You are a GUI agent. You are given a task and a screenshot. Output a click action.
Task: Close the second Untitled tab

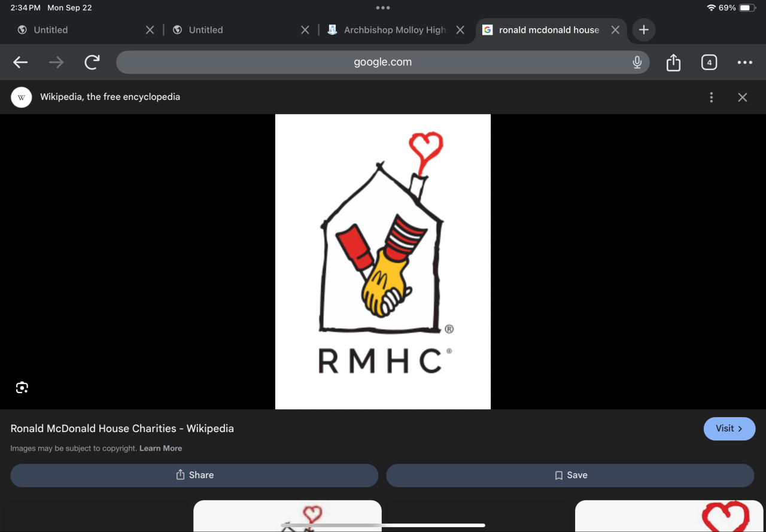305,30
